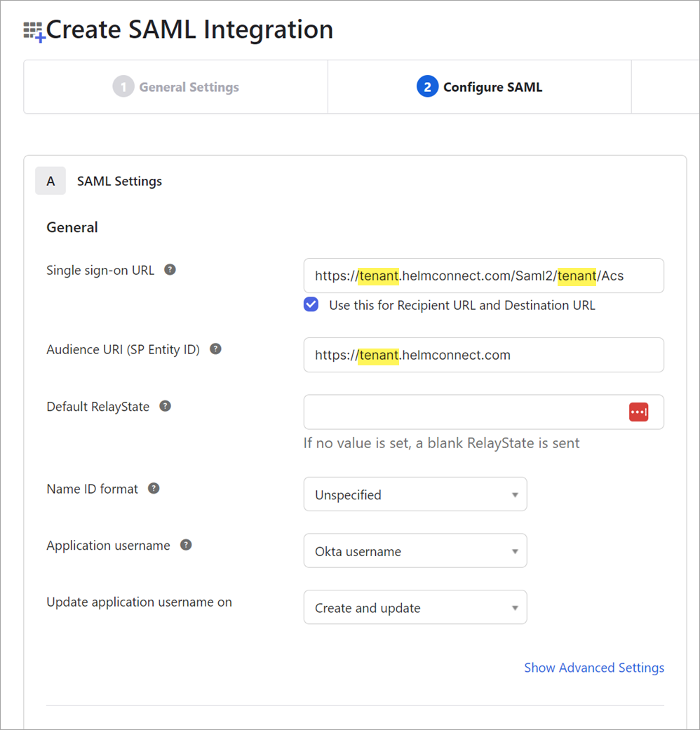Expand the Application username Okta dropdown
The height and width of the screenshot is (730, 700).
pos(415,550)
